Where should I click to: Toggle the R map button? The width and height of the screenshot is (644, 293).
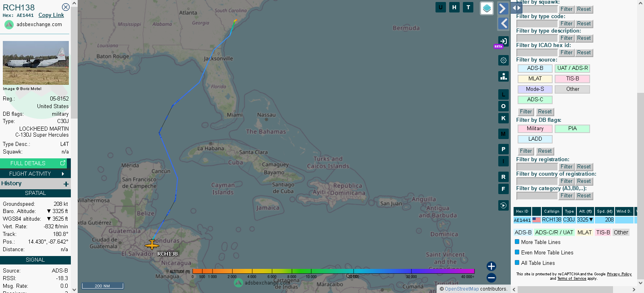pos(503,177)
